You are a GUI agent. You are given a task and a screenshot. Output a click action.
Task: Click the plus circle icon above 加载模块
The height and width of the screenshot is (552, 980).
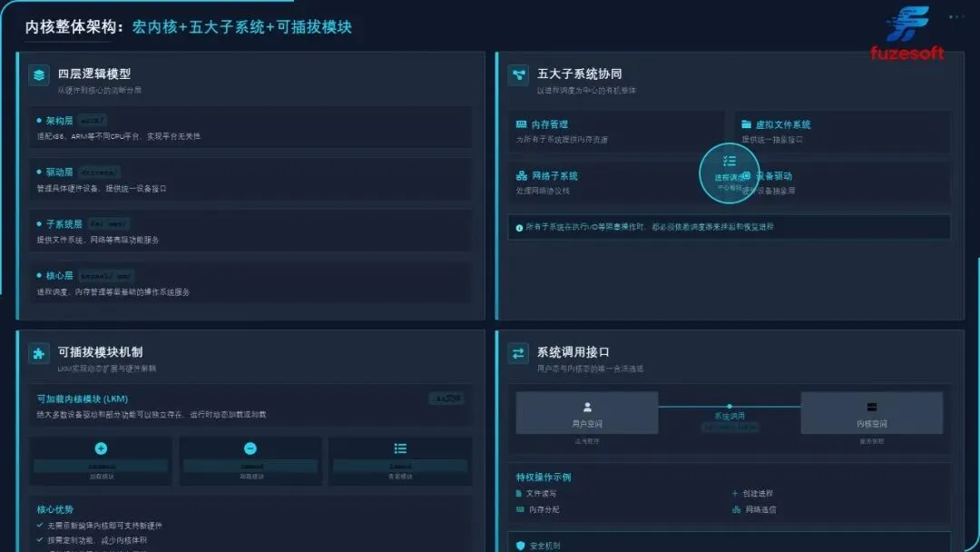(101, 448)
